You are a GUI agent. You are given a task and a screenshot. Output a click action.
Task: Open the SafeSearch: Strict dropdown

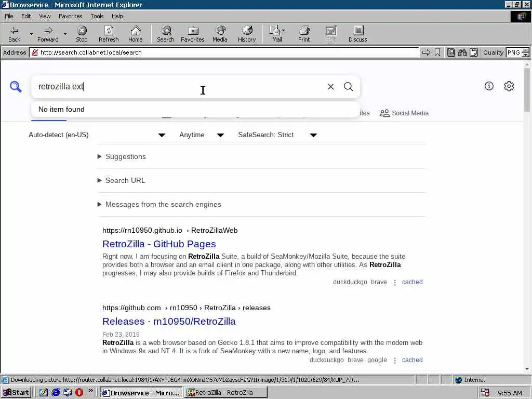pos(277,135)
